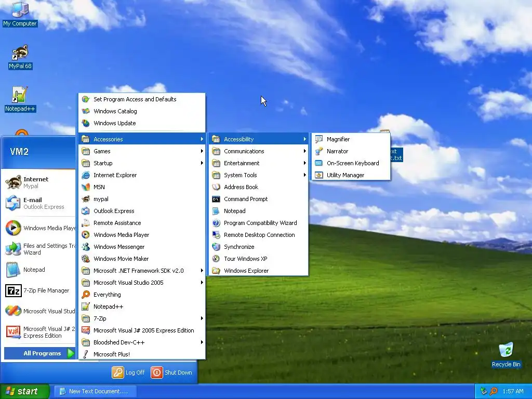The height and width of the screenshot is (399, 532).
Task: Click the Shut Down button
Action: (171, 372)
